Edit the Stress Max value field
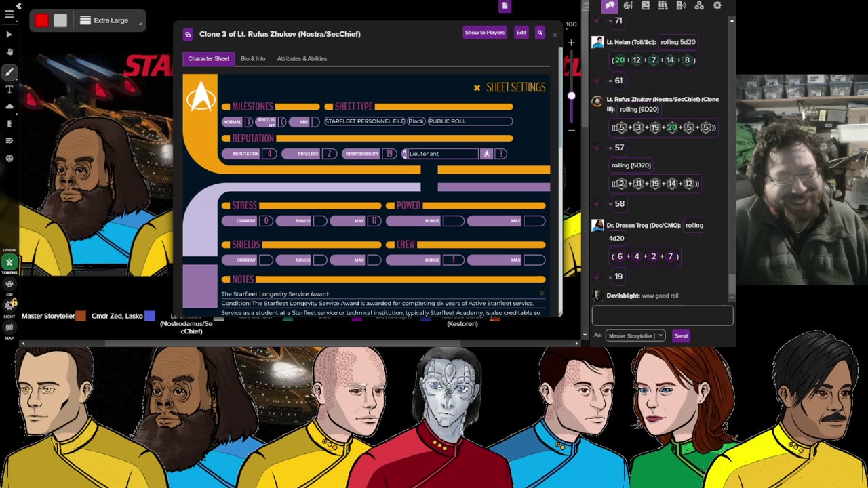The height and width of the screenshot is (488, 868). click(374, 221)
